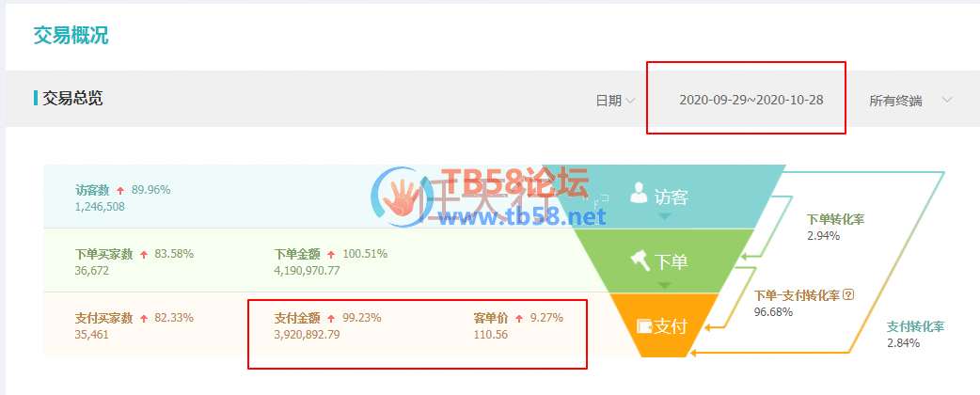The width and height of the screenshot is (980, 395).
Task: Click the red up arrow beside 支付买家数
Action: coord(144,318)
